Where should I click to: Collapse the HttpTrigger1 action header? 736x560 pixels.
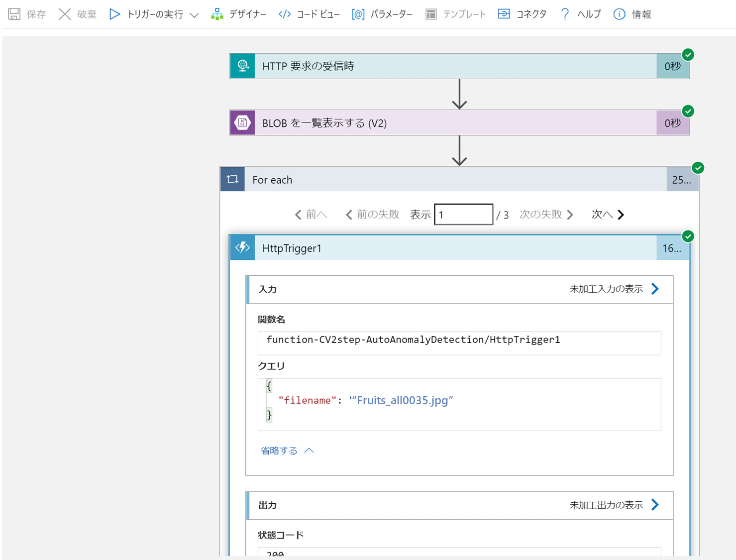click(x=459, y=247)
